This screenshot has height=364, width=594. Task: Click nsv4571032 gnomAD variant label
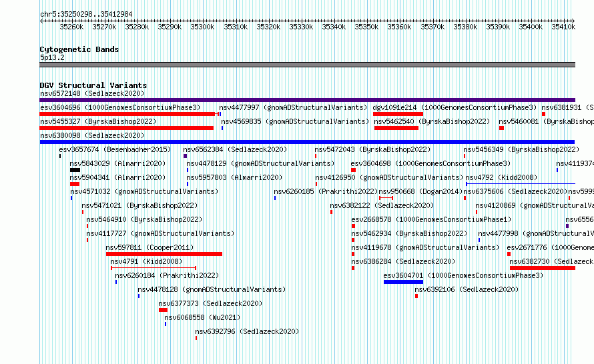tap(144, 191)
